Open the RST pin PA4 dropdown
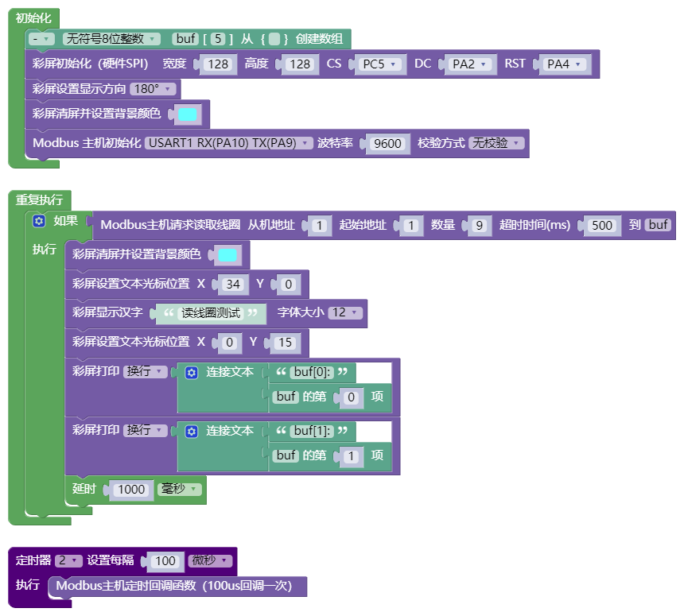 (x=564, y=64)
